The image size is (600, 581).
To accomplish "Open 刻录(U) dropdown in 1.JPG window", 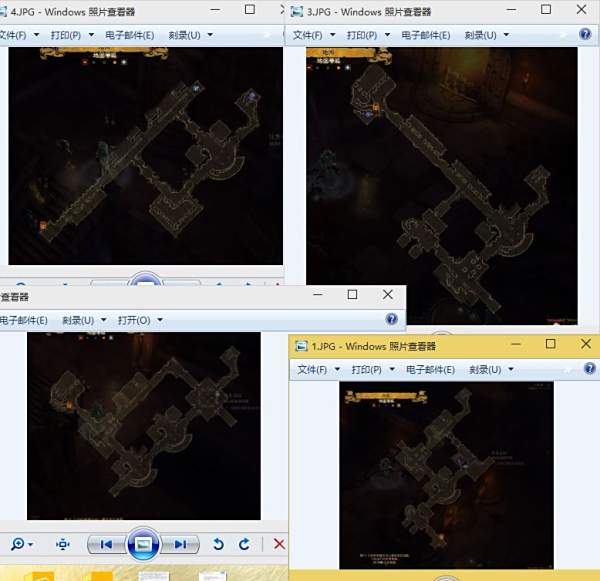I will [491, 370].
